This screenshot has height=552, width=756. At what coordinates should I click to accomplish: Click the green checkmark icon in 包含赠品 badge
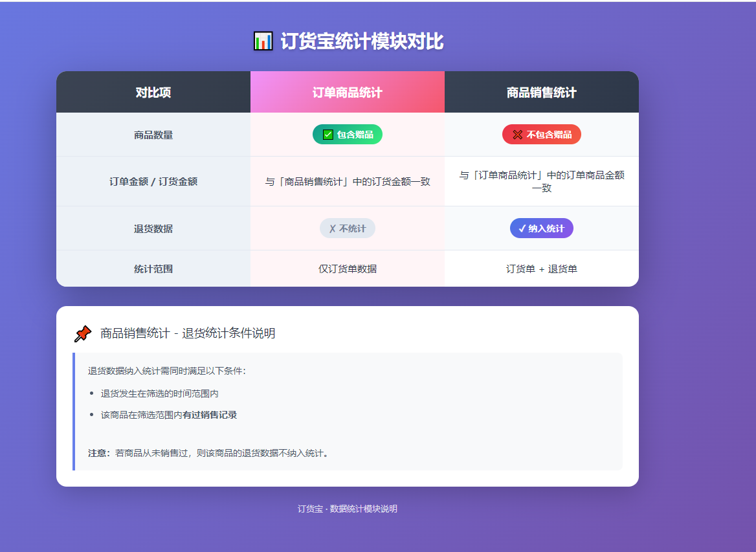tap(328, 135)
